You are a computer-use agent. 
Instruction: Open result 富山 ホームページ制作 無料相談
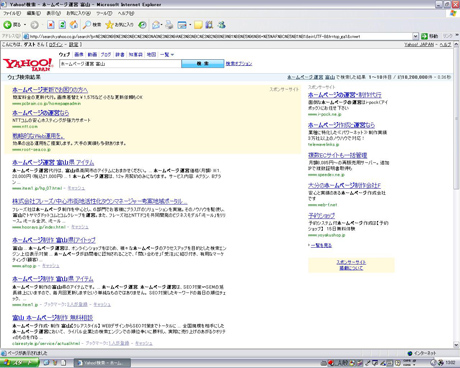(x=53, y=318)
